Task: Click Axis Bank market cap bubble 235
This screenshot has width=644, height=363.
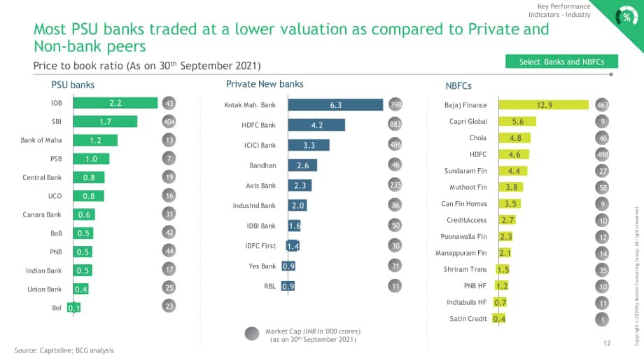Action: pos(395,184)
